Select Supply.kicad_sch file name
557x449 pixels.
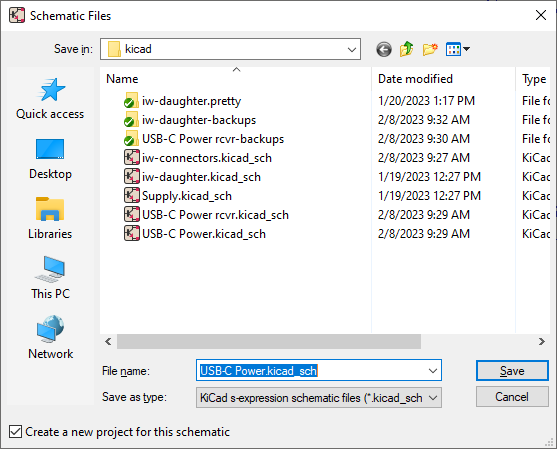187,196
